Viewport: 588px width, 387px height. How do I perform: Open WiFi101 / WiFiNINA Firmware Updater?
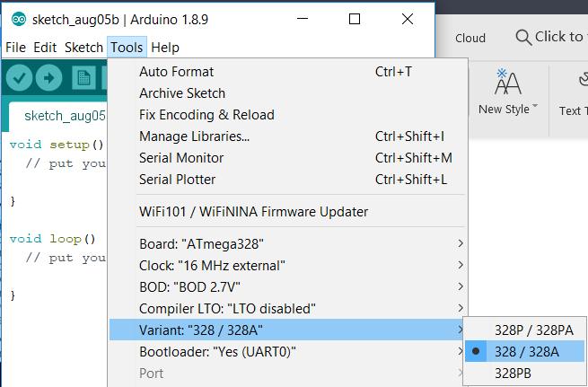tap(287, 212)
